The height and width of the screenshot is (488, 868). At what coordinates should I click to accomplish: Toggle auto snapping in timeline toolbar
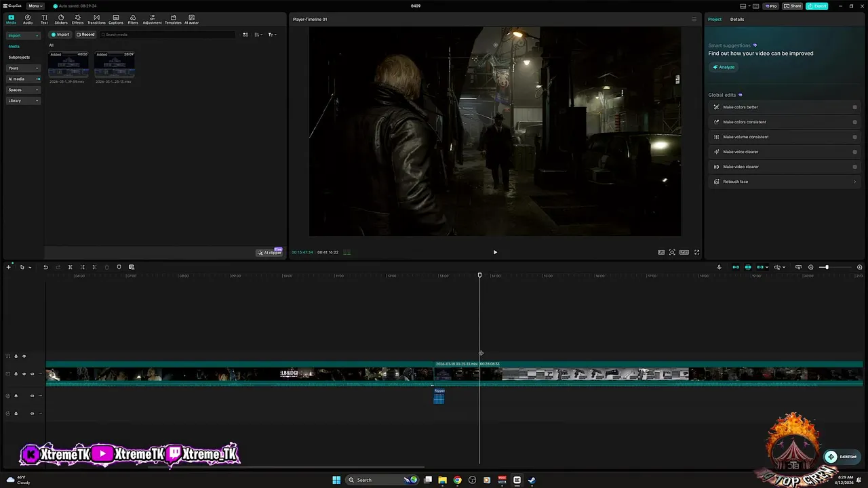pyautogui.click(x=748, y=267)
